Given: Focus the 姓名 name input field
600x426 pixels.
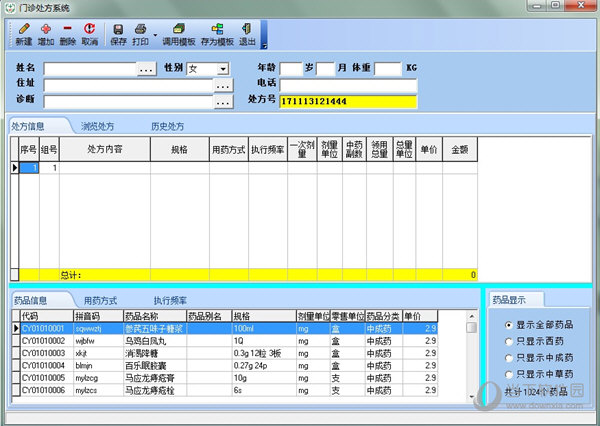Looking at the screenshot, I should tap(90, 69).
